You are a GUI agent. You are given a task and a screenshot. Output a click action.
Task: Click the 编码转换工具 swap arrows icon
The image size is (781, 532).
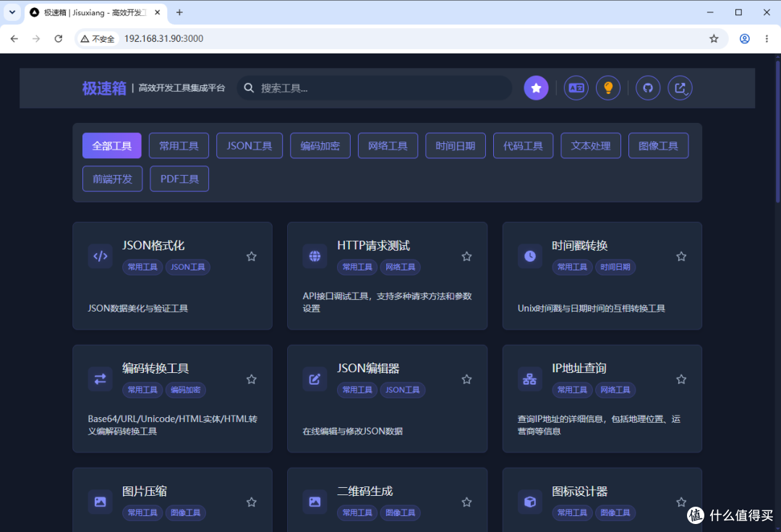(x=100, y=379)
